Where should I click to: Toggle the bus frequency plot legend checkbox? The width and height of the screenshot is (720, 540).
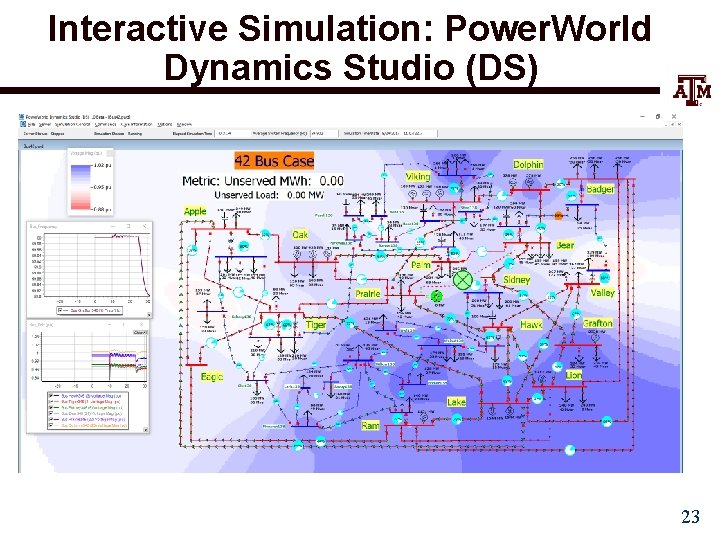pos(61,311)
